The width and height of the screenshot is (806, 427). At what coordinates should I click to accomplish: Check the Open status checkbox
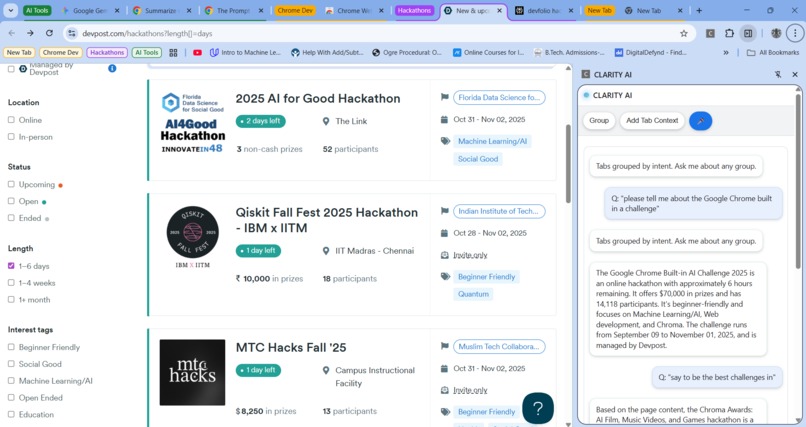coord(11,201)
